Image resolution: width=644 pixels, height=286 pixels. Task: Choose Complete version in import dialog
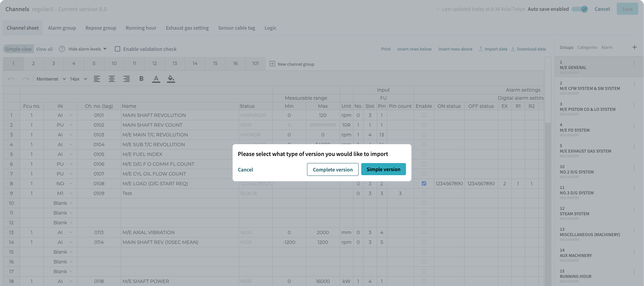click(333, 169)
